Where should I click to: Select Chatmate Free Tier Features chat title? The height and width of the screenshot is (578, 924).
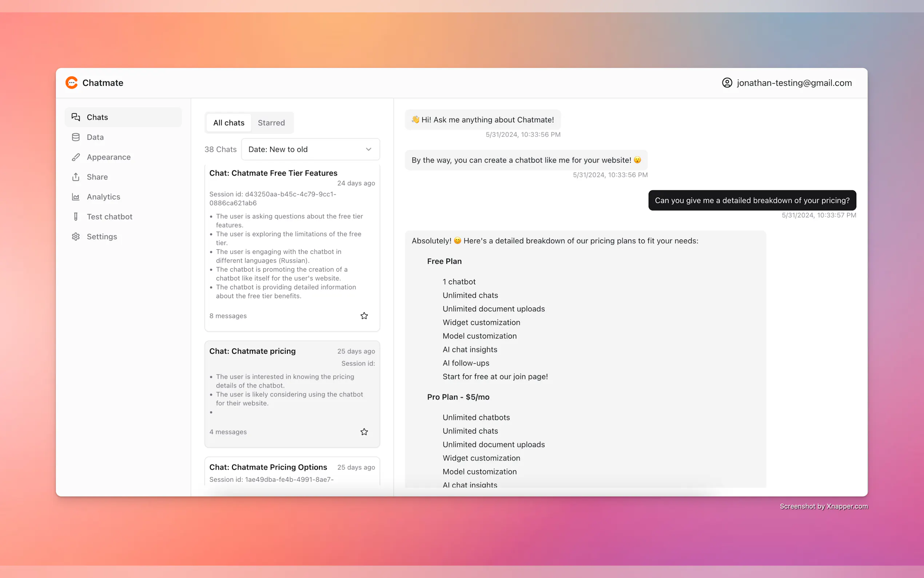tap(273, 173)
